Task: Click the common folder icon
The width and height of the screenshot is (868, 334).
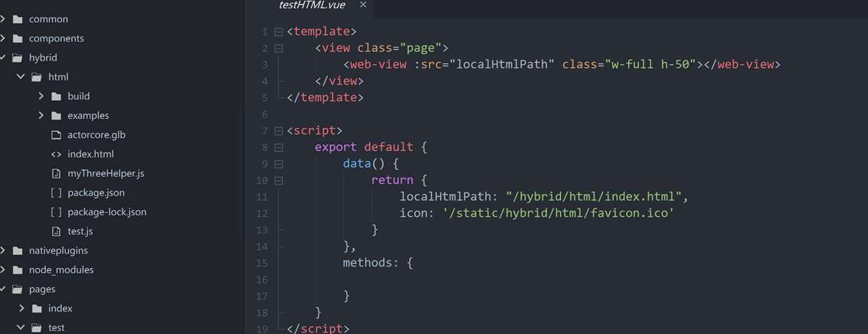Action: tap(18, 19)
